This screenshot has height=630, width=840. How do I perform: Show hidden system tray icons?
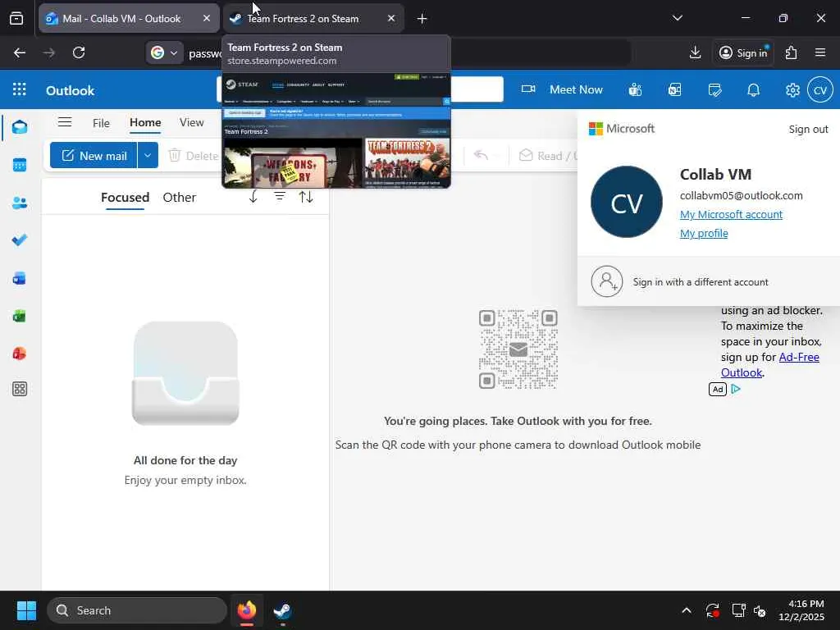coord(687,610)
